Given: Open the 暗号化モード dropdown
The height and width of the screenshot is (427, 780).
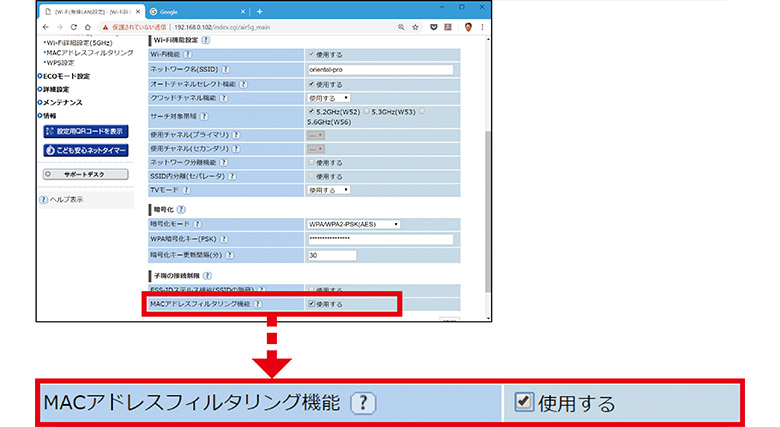Looking at the screenshot, I should [x=353, y=225].
